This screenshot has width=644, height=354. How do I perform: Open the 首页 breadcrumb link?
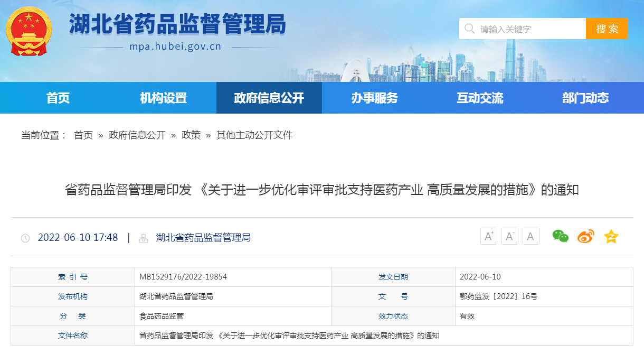point(84,135)
